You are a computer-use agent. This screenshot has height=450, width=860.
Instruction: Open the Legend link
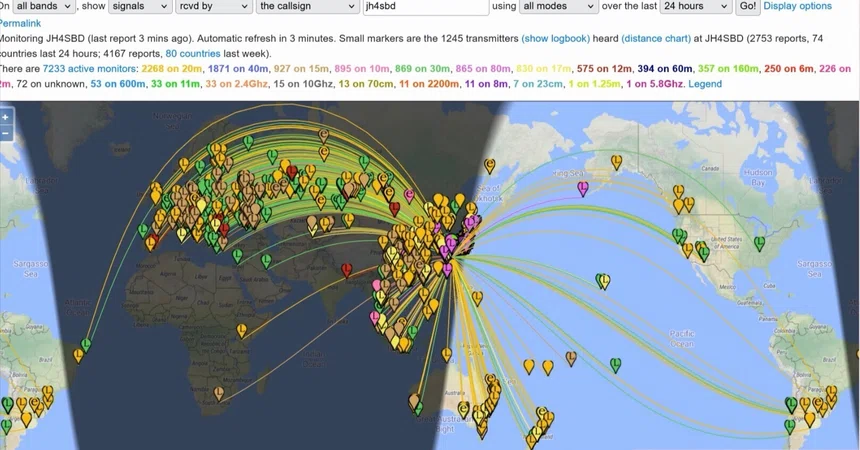pyautogui.click(x=705, y=84)
